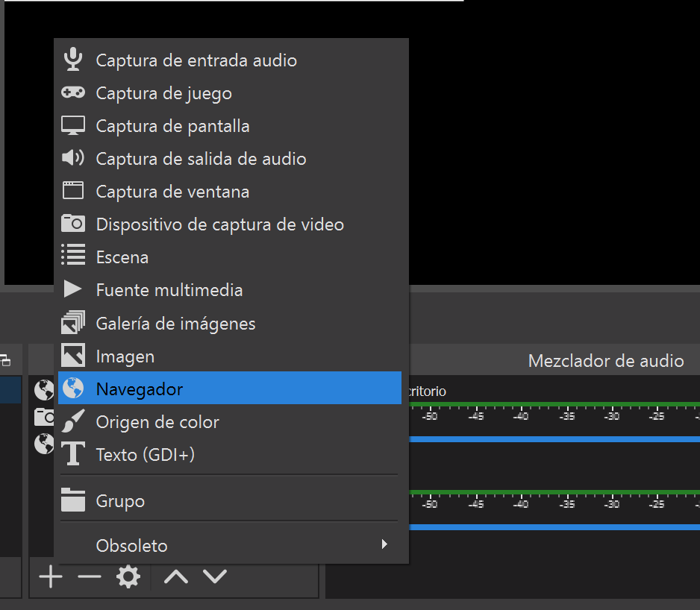Choose Escena from the source menu
700x610 pixels.
click(x=122, y=257)
